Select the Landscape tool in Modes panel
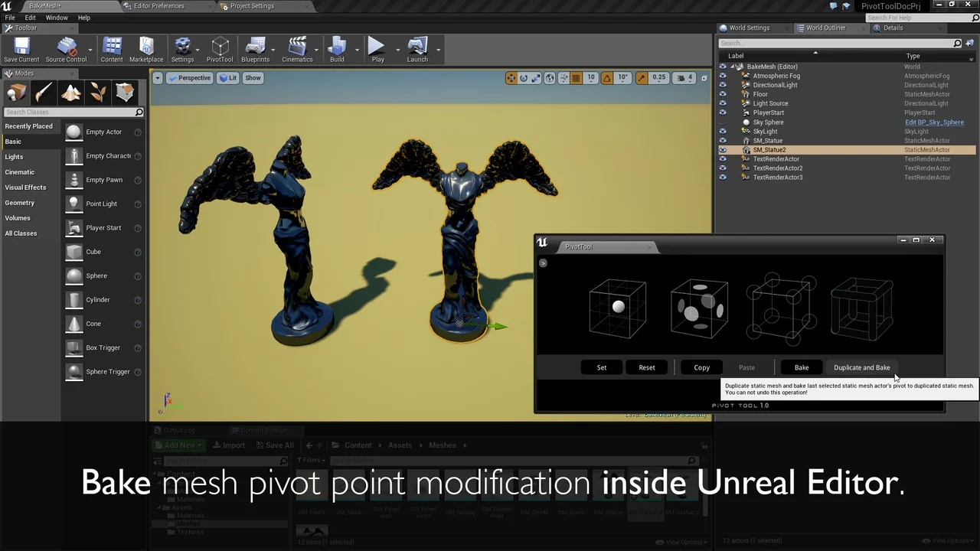This screenshot has width=980, height=551. point(72,92)
